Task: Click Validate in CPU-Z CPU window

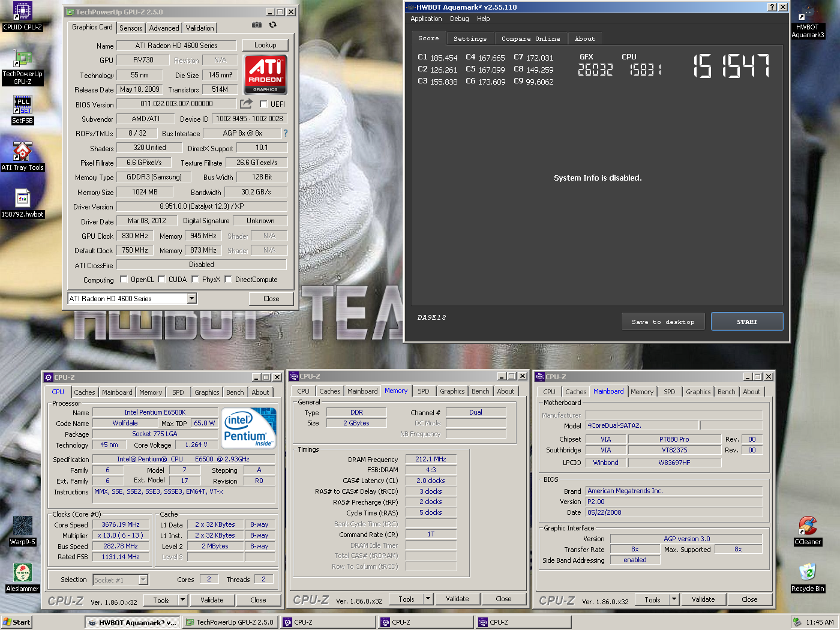Action: click(212, 599)
